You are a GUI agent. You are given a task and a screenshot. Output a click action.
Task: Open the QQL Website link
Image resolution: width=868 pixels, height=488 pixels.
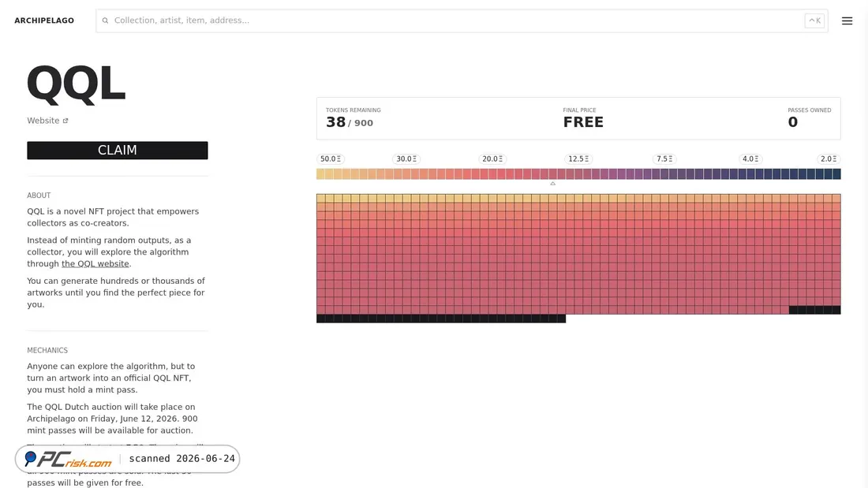[47, 121]
